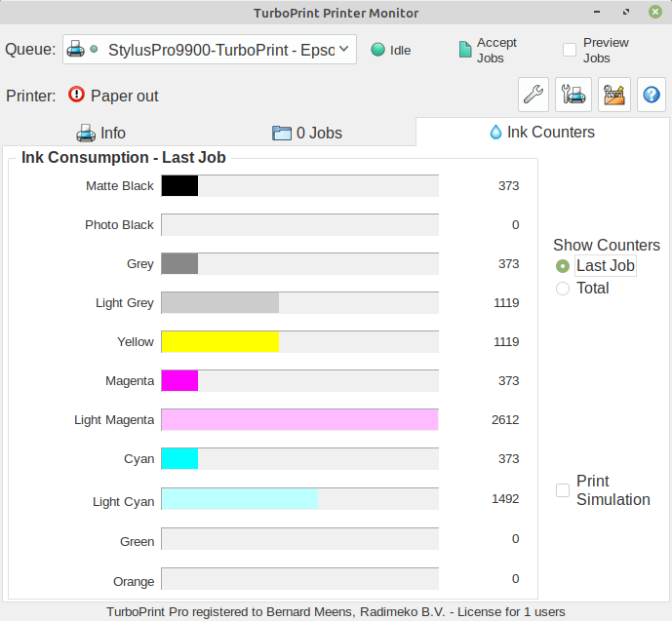
Task: Open the toolbox icon button
Action: (614, 95)
